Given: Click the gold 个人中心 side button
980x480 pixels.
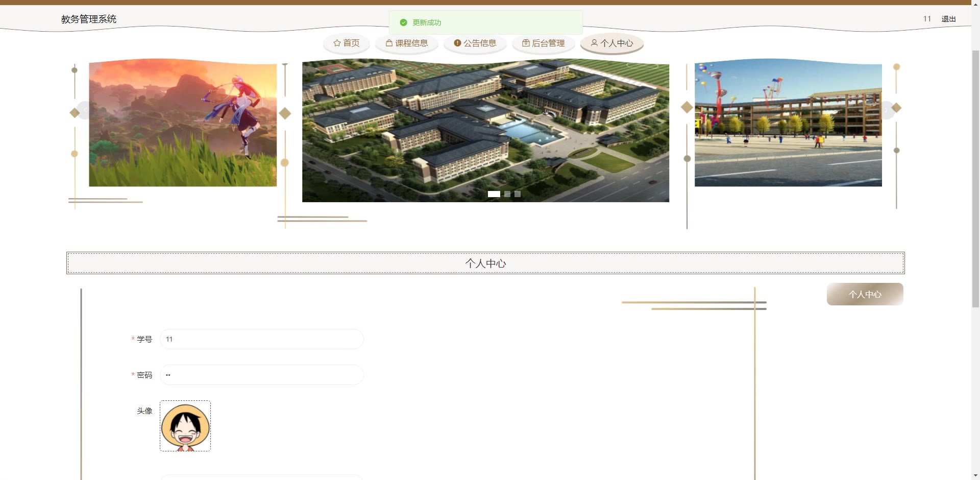Looking at the screenshot, I should 865,294.
